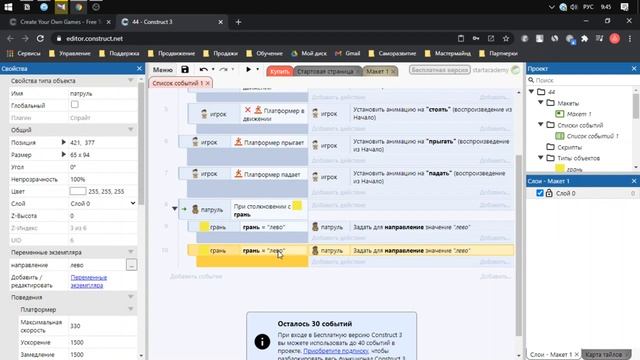The height and width of the screenshot is (360, 640).
Task: Open the startacademy account avatar
Action: coord(516,70)
